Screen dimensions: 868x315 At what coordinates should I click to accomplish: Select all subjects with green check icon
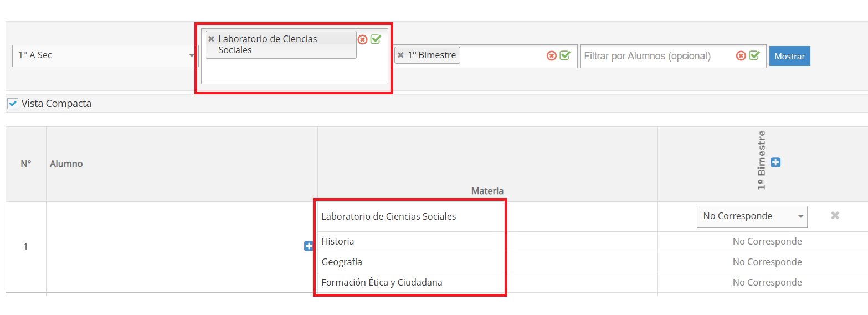tap(376, 39)
